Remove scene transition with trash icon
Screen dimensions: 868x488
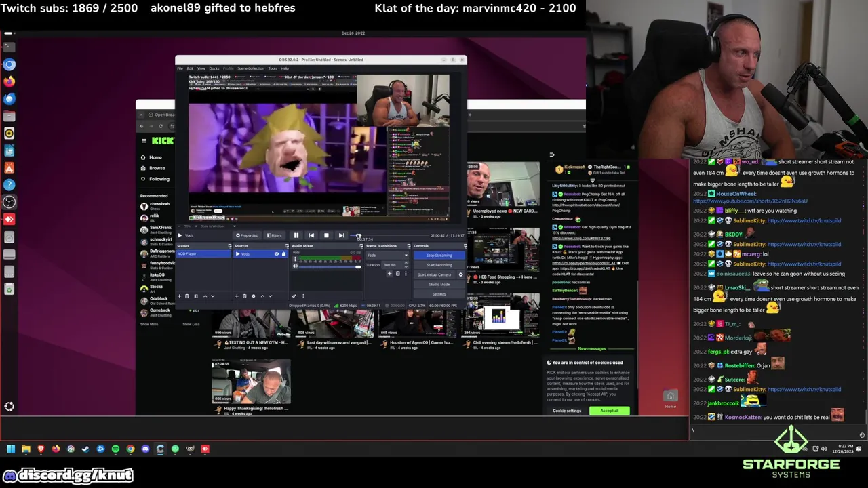(x=397, y=273)
